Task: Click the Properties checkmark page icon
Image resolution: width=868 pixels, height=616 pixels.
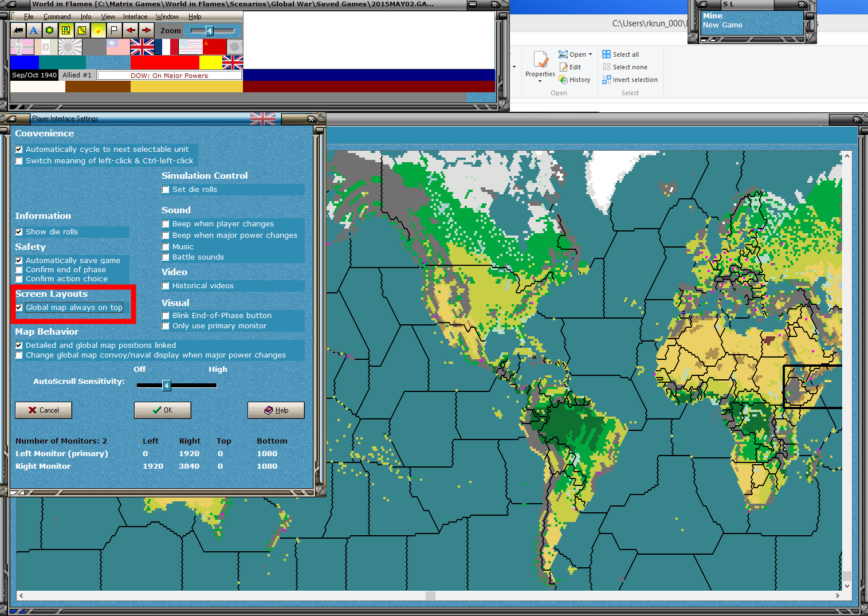Action: 540,60
